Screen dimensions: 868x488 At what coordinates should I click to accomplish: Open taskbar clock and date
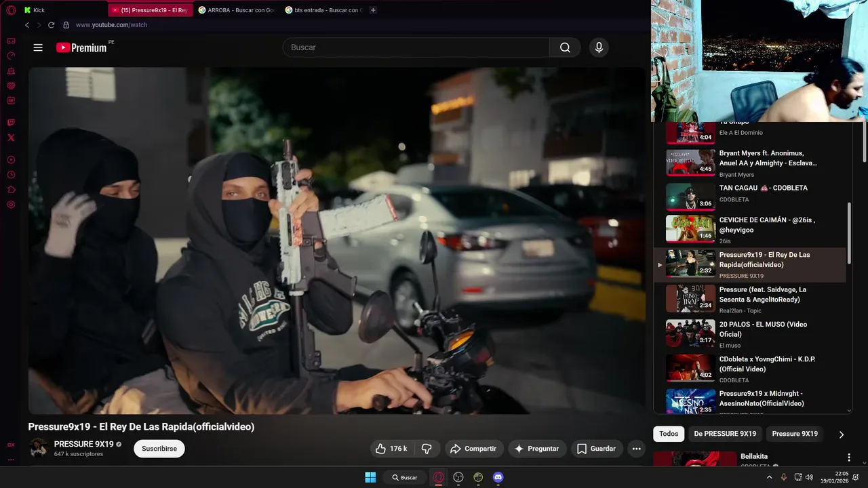tap(834, 477)
